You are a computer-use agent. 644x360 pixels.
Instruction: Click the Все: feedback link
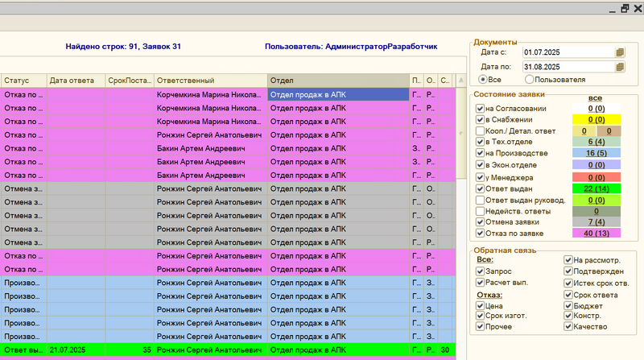485,259
